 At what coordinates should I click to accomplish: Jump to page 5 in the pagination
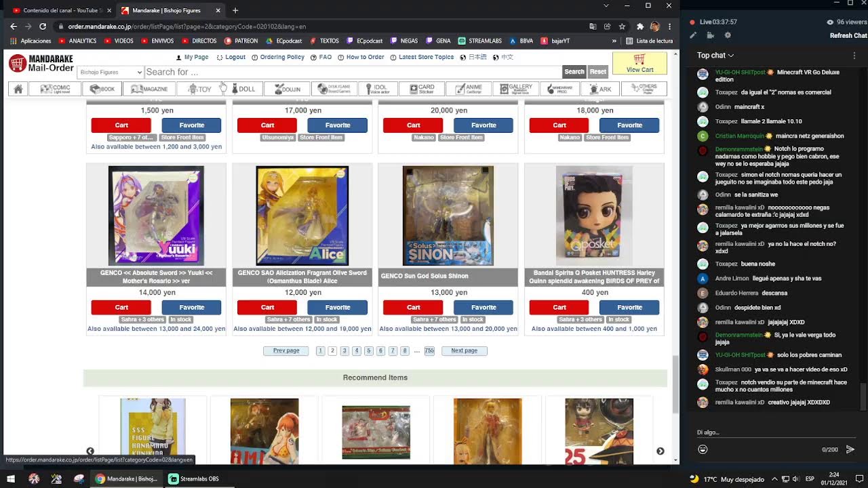369,350
